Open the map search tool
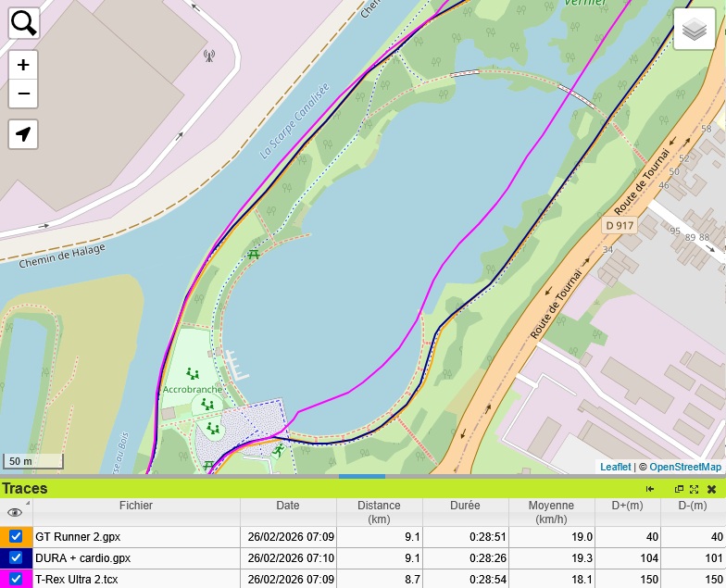The width and height of the screenshot is (726, 588). point(24,23)
